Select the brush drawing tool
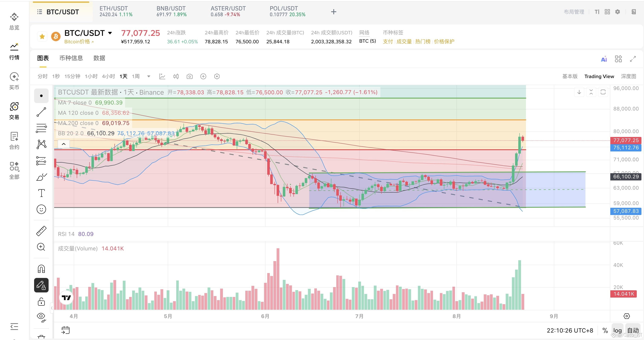 (x=41, y=177)
